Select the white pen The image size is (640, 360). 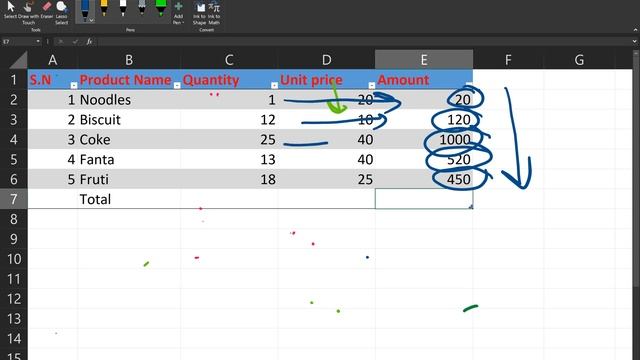[123, 9]
